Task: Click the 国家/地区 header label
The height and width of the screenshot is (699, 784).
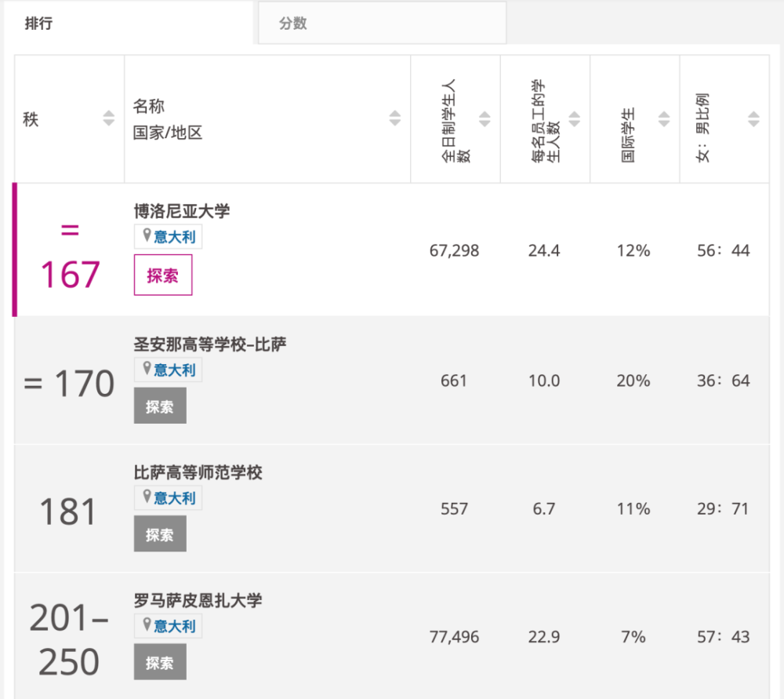Action: pyautogui.click(x=168, y=133)
